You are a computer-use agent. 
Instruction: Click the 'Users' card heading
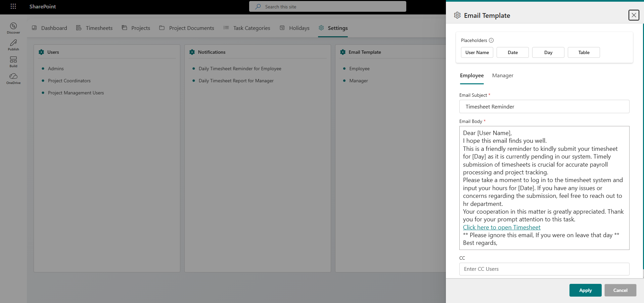[x=53, y=52]
